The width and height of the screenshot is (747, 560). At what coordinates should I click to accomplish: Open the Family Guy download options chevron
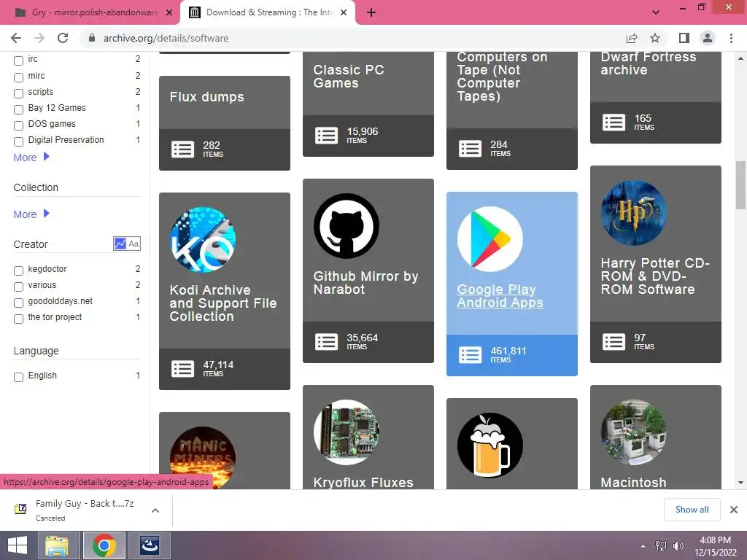click(x=155, y=510)
